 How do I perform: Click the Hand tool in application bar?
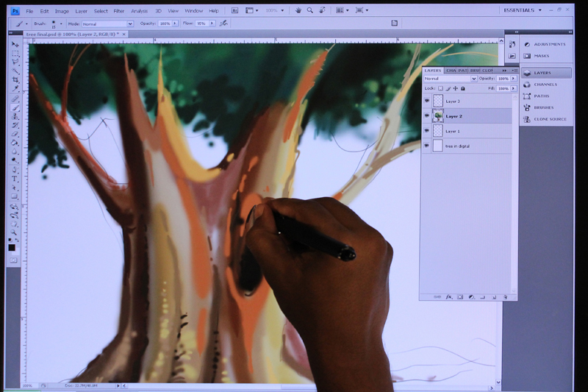pos(298,10)
